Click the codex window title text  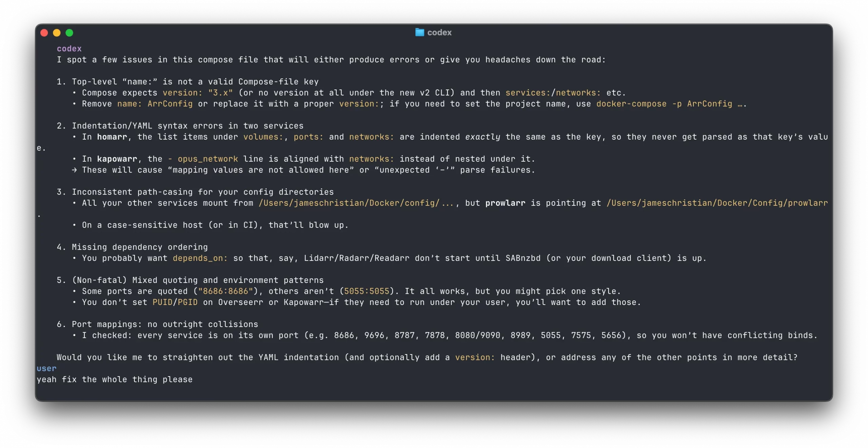[x=439, y=33]
